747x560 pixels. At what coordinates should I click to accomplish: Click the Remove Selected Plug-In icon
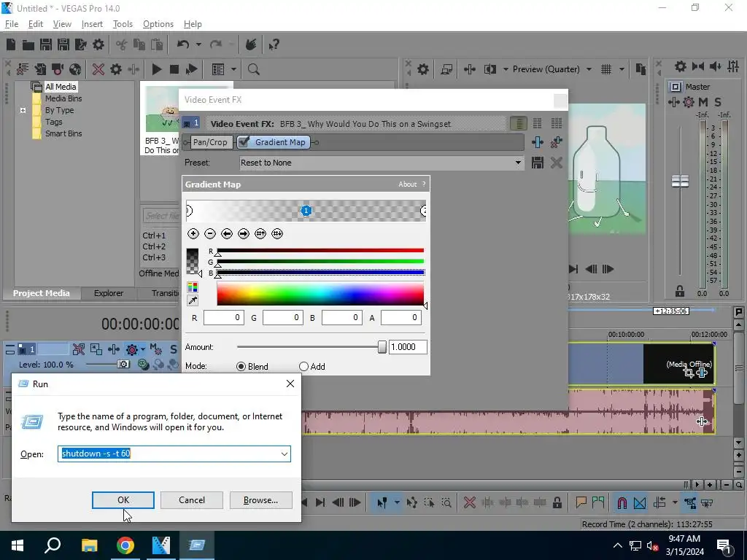[556, 142]
